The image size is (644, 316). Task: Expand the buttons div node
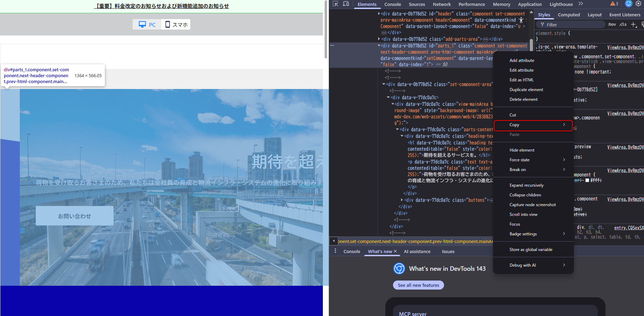coord(402,200)
